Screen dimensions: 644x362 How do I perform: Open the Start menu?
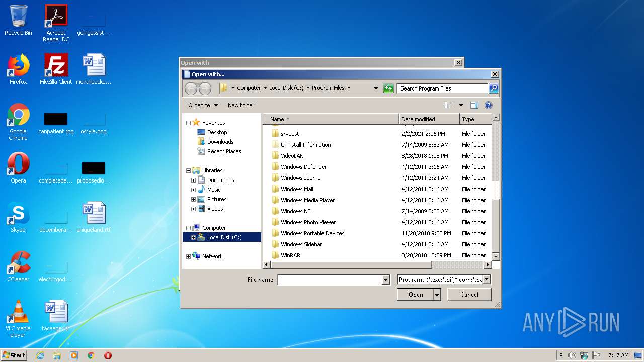tap(14, 355)
